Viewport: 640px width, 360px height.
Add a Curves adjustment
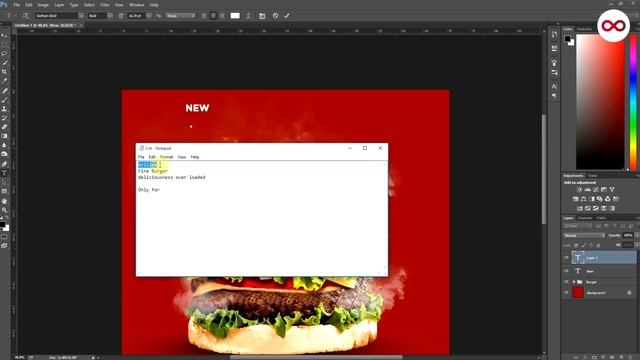click(x=596, y=189)
